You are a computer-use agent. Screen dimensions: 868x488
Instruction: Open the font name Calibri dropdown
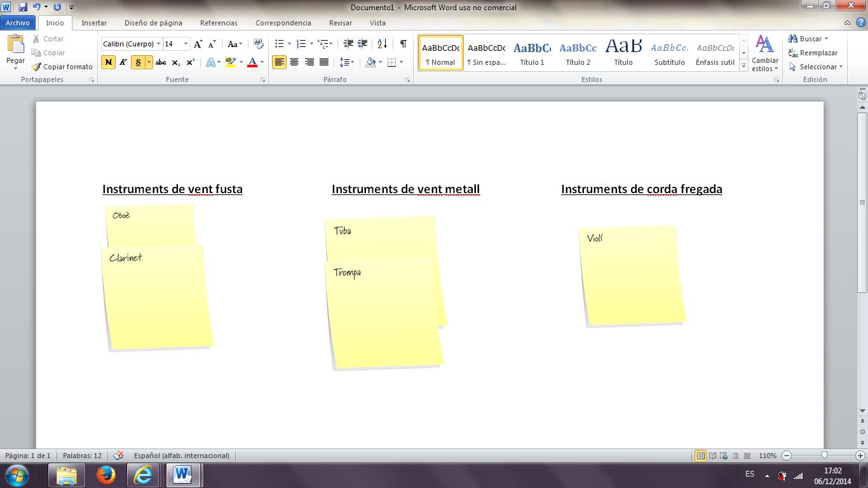coord(158,44)
